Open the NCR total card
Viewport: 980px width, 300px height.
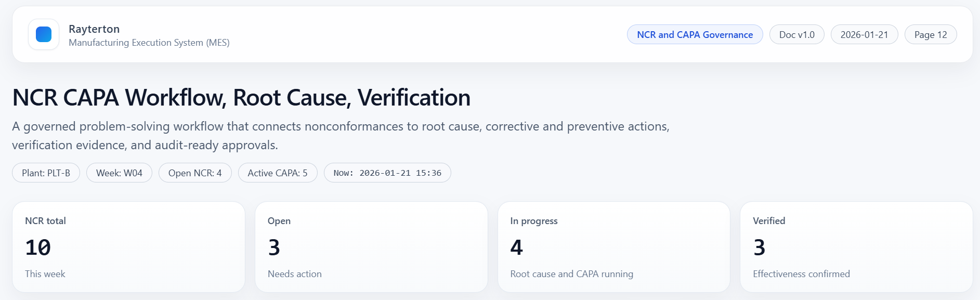[x=128, y=247]
